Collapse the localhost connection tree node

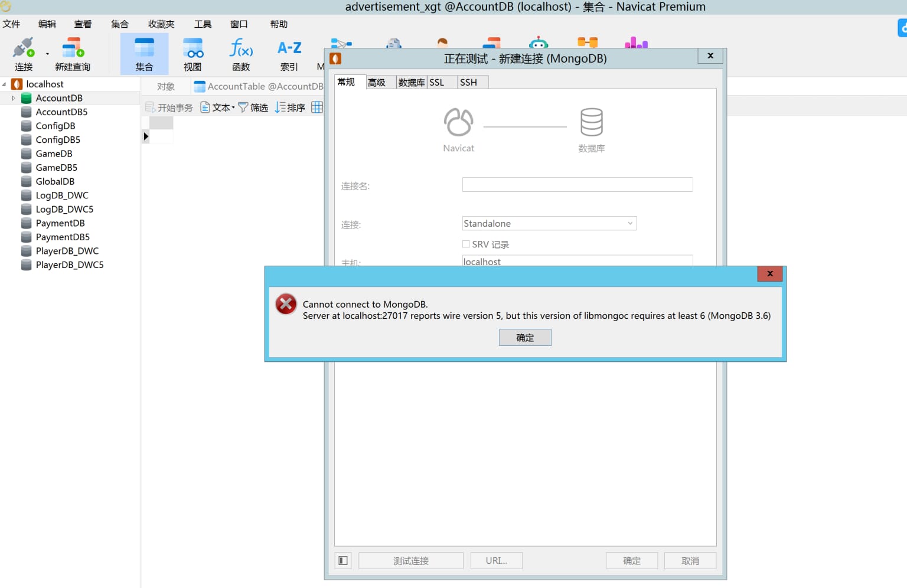[4, 84]
